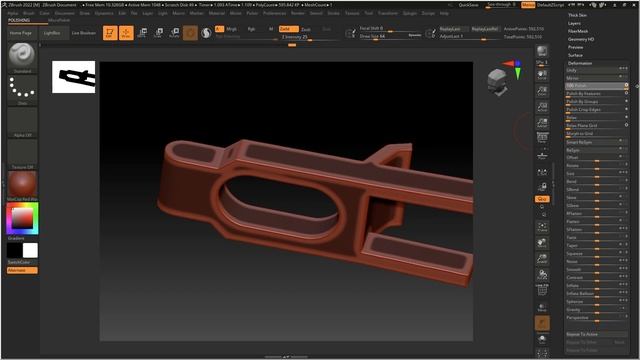The width and height of the screenshot is (640, 360).
Task: Expand the Surface subpalette
Action: coord(575,55)
